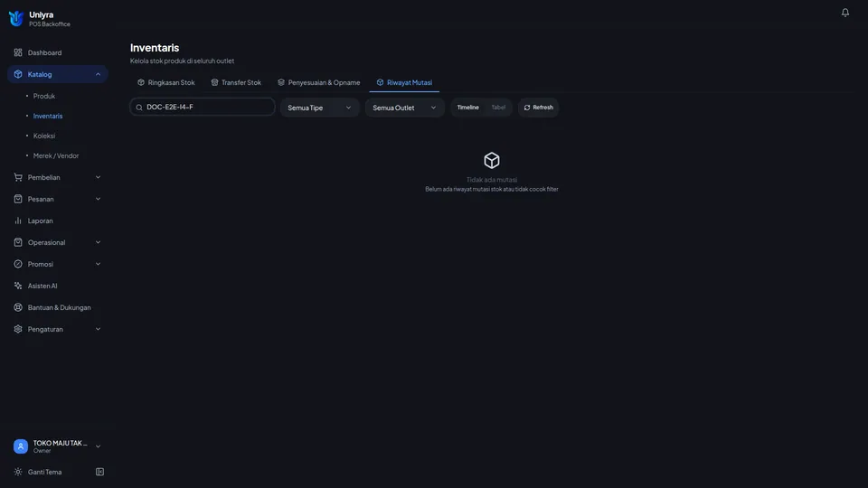Viewport: 868px width, 488px height.
Task: Switch to Timeline view
Action: pos(467,108)
